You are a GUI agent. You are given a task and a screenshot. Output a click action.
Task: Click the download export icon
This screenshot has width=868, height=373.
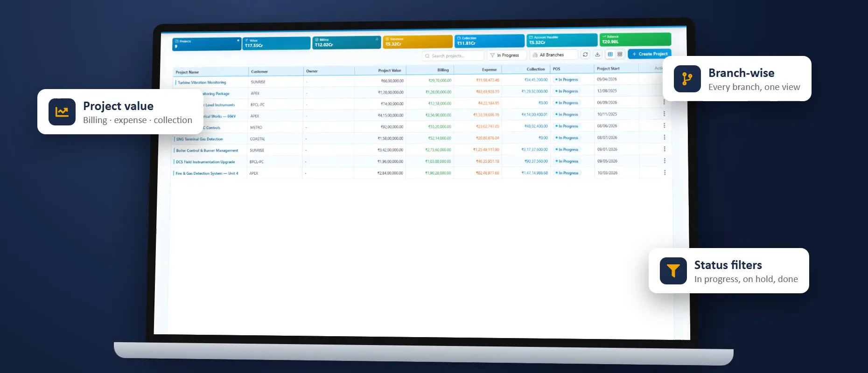[597, 55]
